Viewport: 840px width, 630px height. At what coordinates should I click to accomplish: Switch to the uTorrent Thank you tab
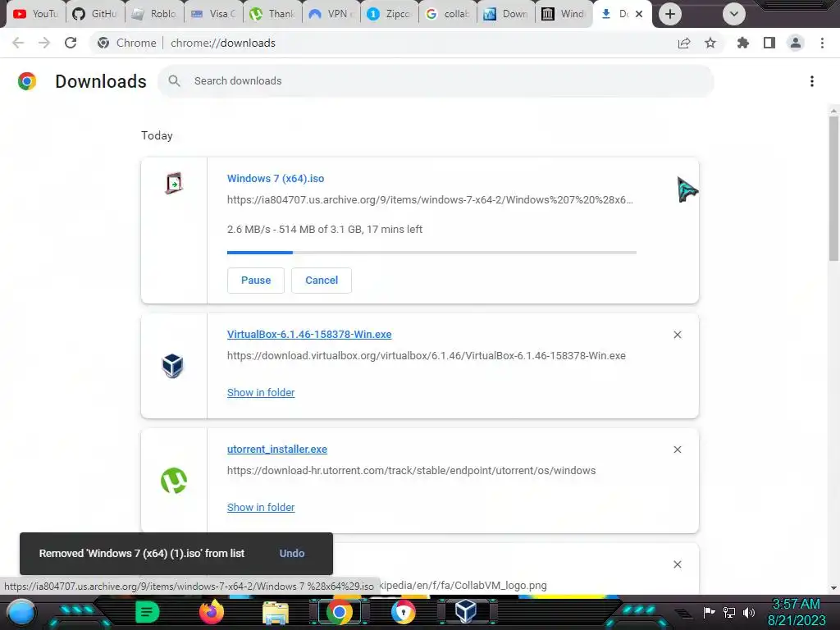pyautogui.click(x=272, y=14)
